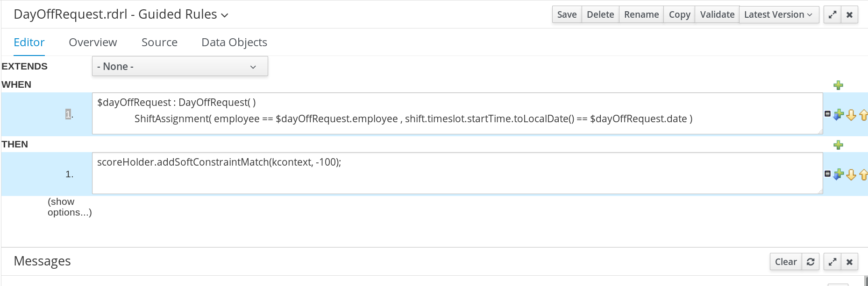
Task: Insert a new item below the THEN action row
Action: 839,174
